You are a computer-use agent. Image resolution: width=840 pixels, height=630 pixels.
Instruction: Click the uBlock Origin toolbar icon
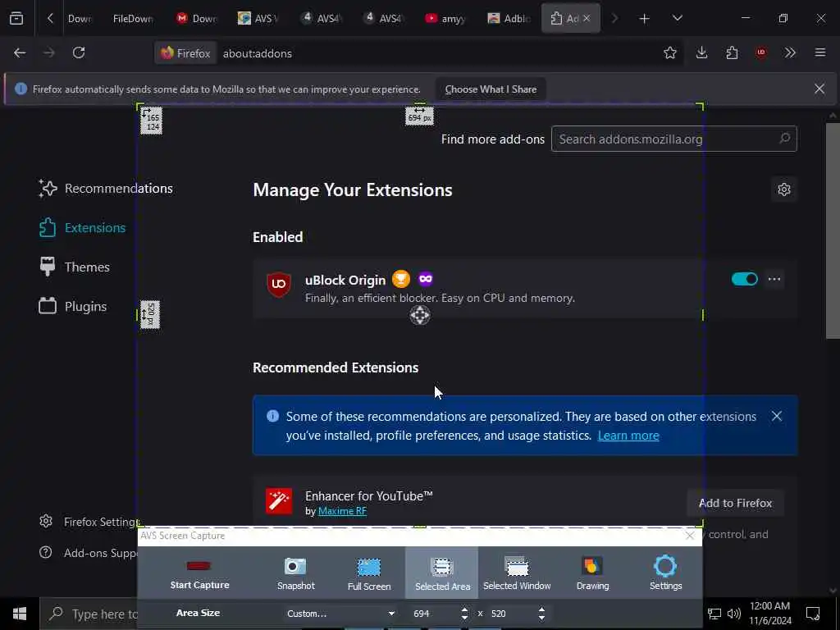(x=760, y=52)
